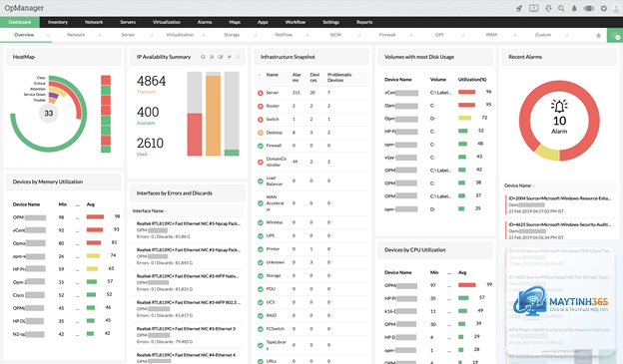
Task: Click green check icon beside Firewall
Action: (261, 146)
